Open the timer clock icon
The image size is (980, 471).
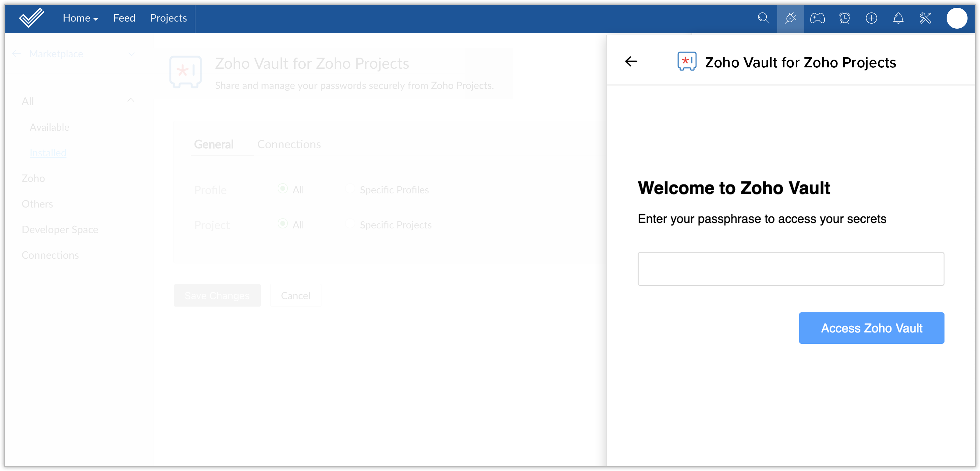844,18
